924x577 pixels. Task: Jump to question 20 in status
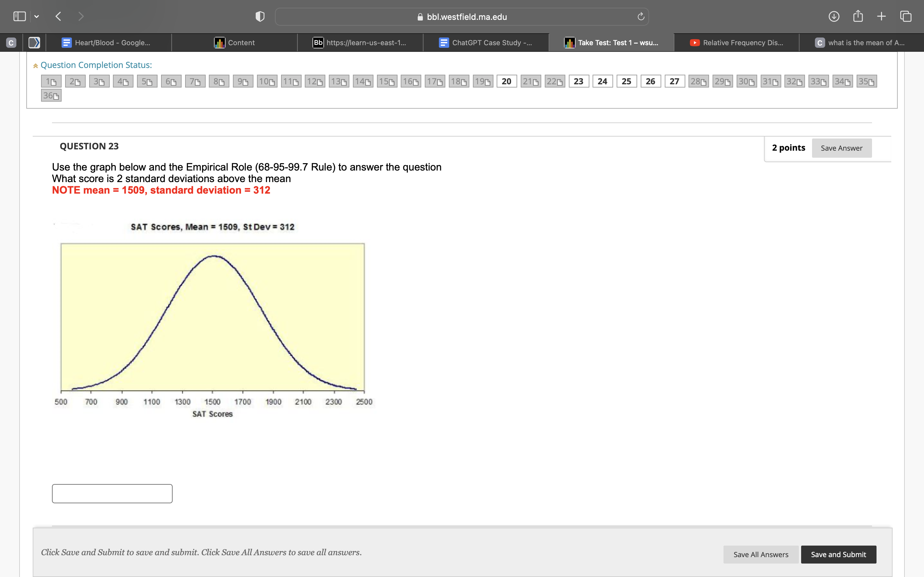506,81
